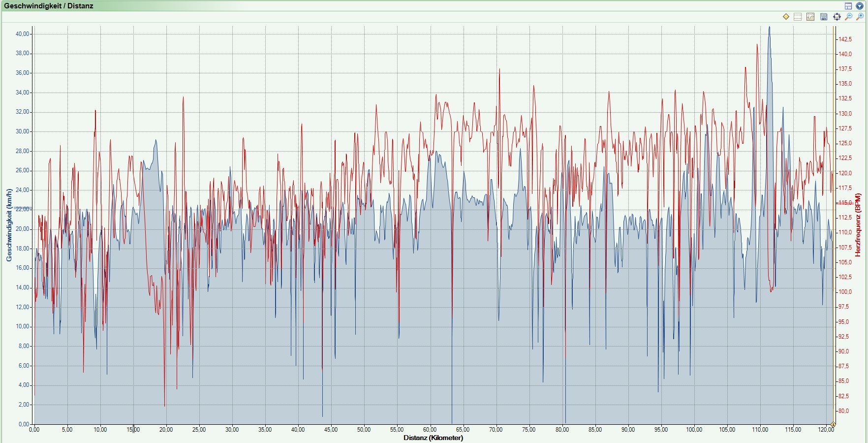868x443 pixels.
Task: Click the yellow vertical line beside BPM axis
Action: pos(834,221)
